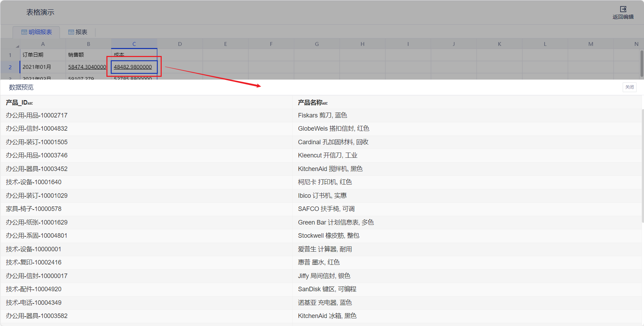Select the 2021年01月 date cell
644x326 pixels.
[37, 67]
